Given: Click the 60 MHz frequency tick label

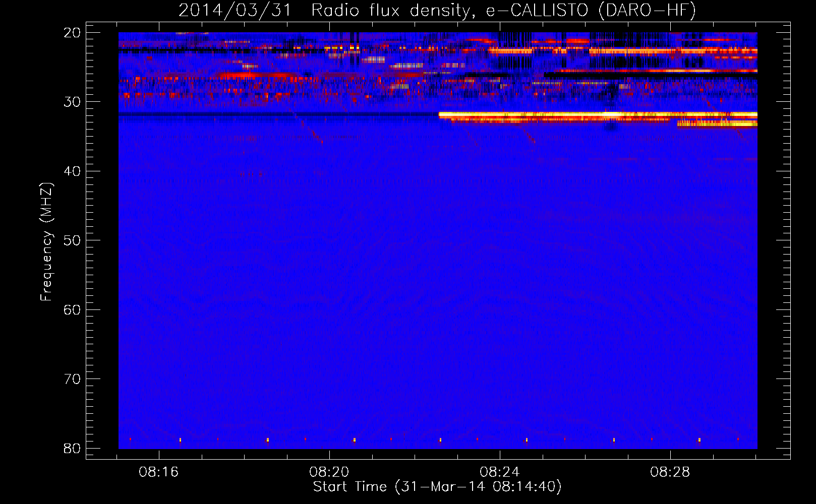Looking at the screenshot, I should coord(72,310).
